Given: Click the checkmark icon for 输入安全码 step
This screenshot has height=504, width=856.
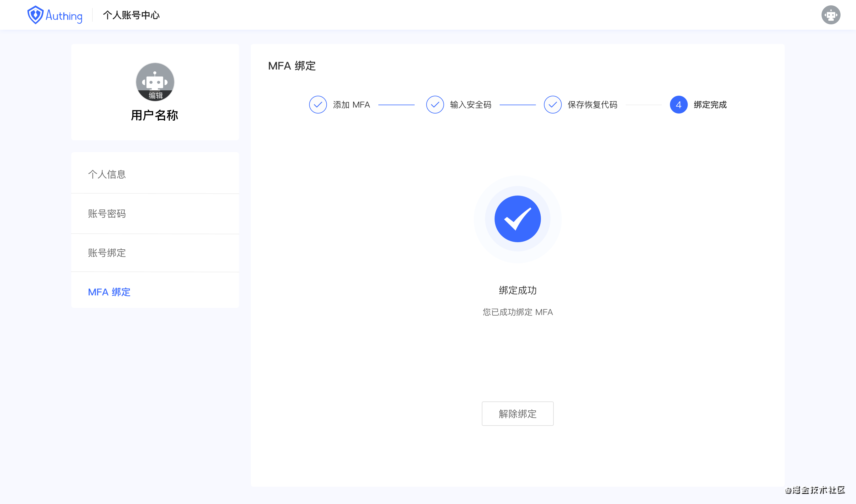Looking at the screenshot, I should point(435,105).
